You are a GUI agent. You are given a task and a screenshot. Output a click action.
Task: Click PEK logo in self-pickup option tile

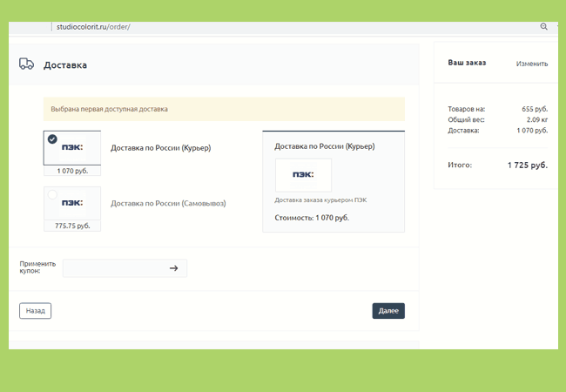[72, 203]
